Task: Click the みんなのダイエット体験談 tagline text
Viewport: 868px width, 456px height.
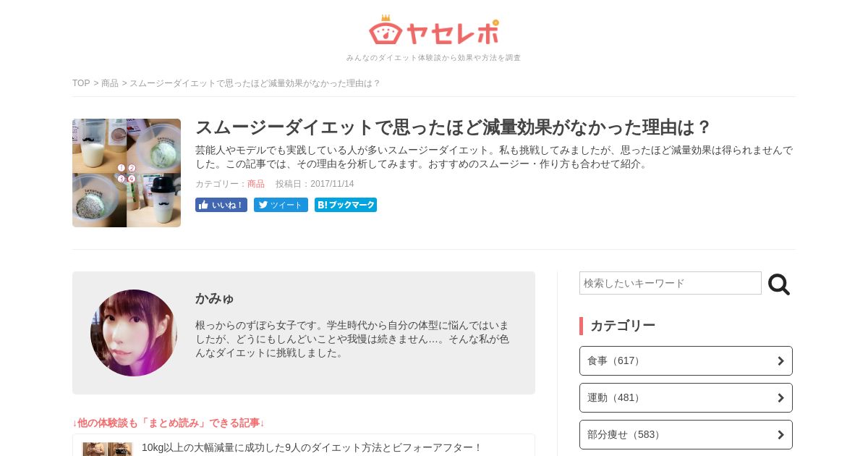Action: click(433, 57)
